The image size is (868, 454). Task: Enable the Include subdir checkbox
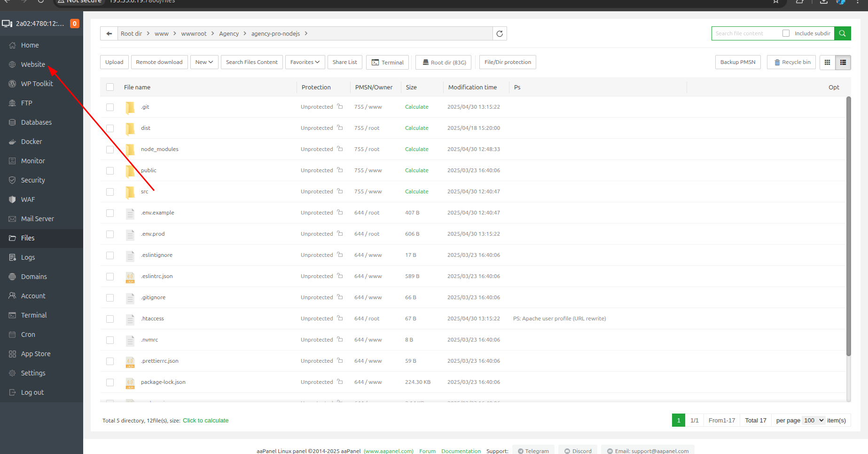click(x=786, y=33)
